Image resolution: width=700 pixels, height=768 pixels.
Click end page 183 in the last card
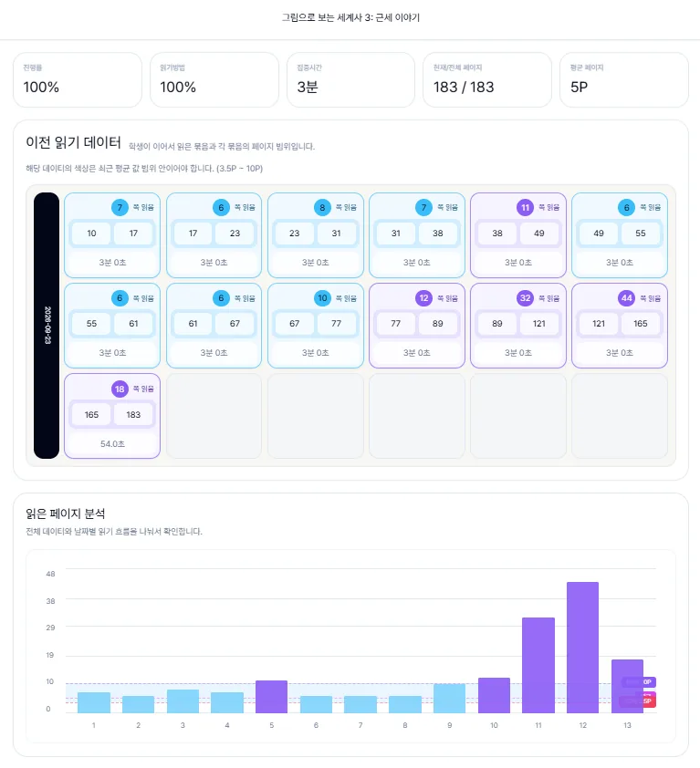tap(133, 415)
